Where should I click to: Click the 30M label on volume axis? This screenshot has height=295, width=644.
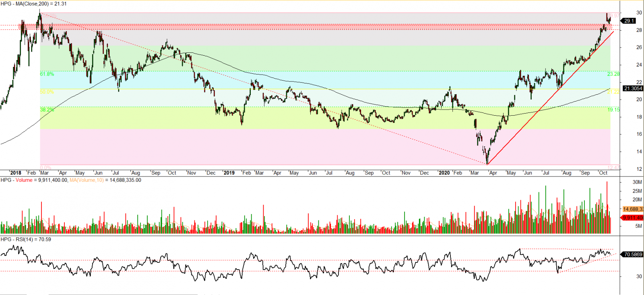coord(637,182)
